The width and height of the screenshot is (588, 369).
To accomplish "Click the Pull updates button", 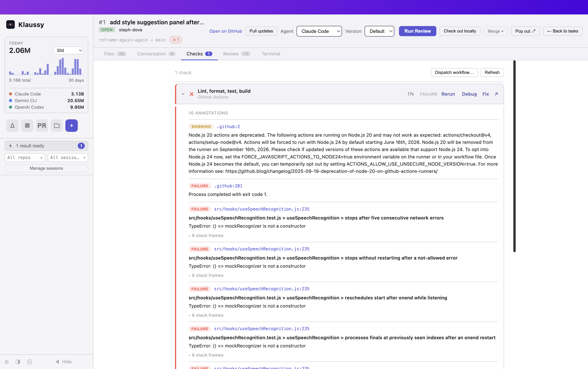I will click(x=261, y=31).
